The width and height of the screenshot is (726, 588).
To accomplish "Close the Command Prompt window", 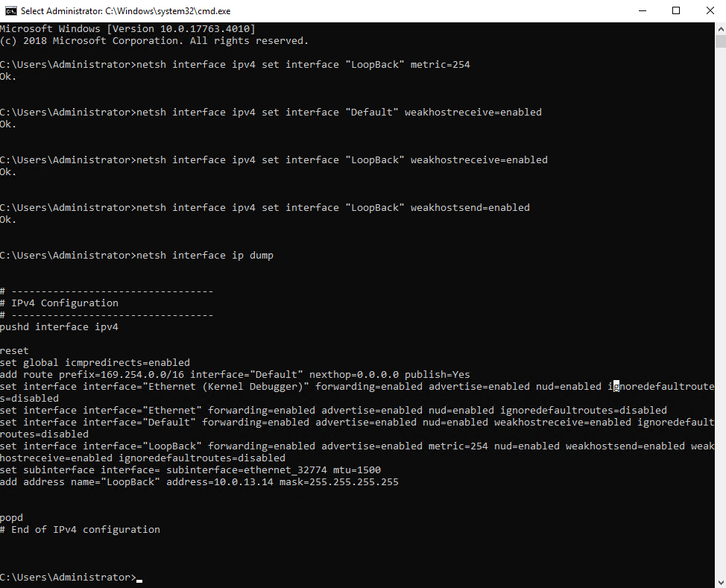I will click(710, 10).
